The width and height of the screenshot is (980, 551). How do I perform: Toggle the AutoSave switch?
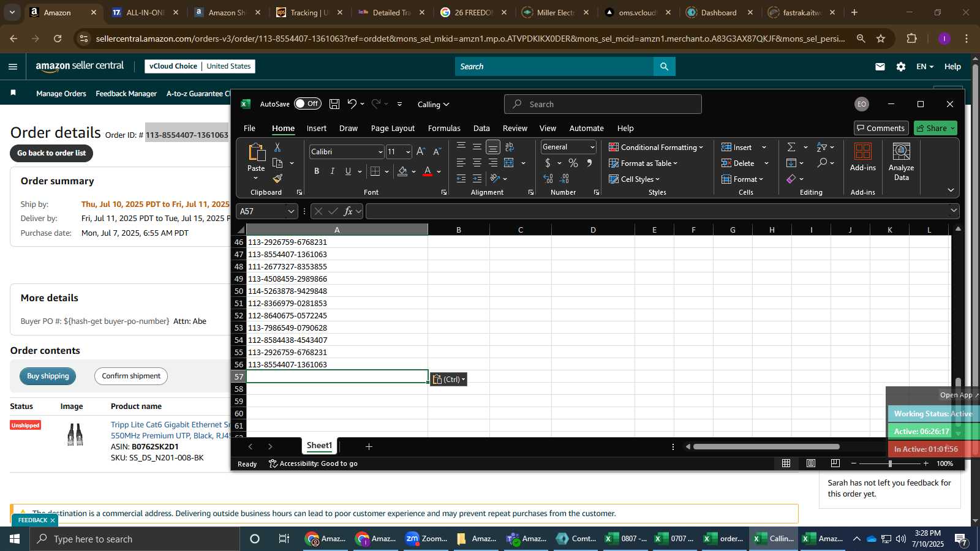(307, 104)
